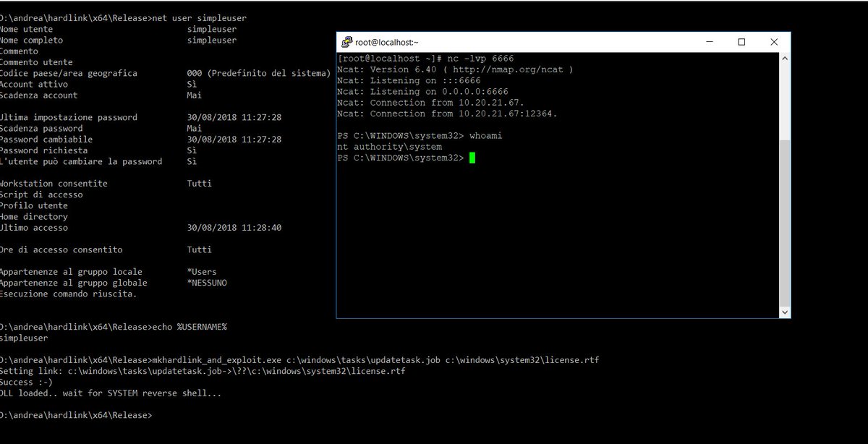Screen dimensions: 868x444
Task: Minimize the root@localhost window
Action: pos(708,42)
